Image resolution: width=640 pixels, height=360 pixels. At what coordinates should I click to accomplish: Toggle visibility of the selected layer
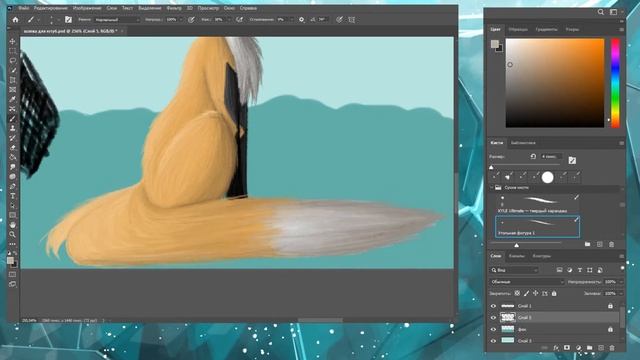point(493,317)
